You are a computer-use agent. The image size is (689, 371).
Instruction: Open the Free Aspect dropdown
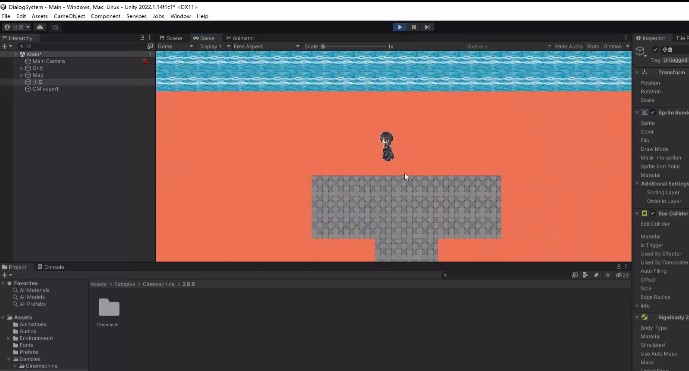pyautogui.click(x=265, y=46)
